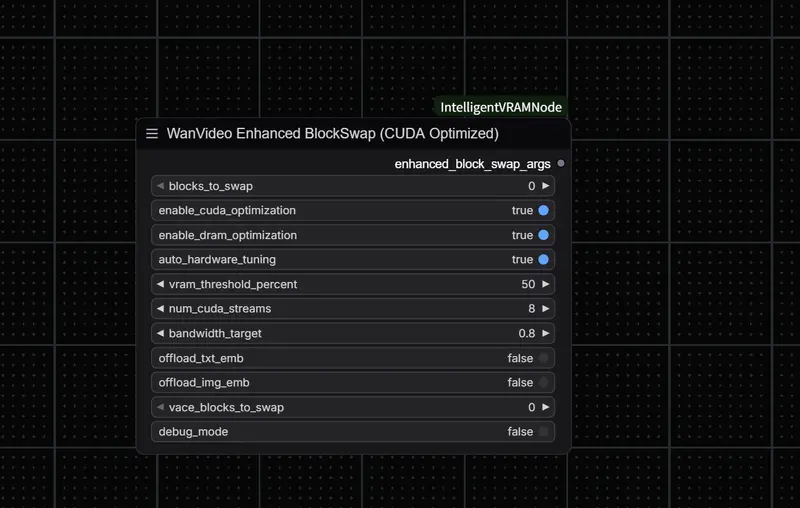
Task: Click the bandwidth_target value 0.8
Action: (x=527, y=333)
